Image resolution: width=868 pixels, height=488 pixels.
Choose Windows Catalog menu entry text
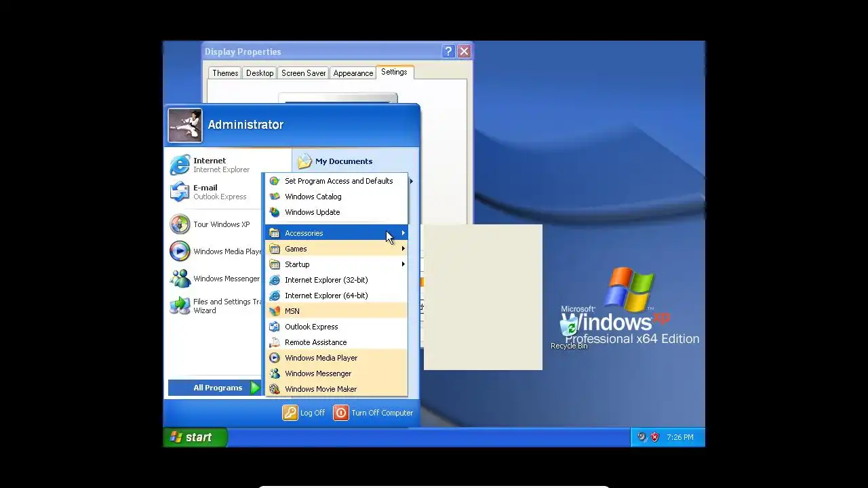coord(313,197)
